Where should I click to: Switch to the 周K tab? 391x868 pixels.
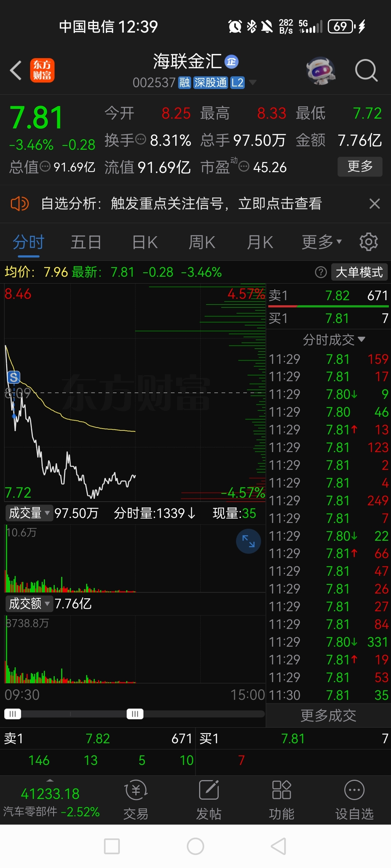202,242
